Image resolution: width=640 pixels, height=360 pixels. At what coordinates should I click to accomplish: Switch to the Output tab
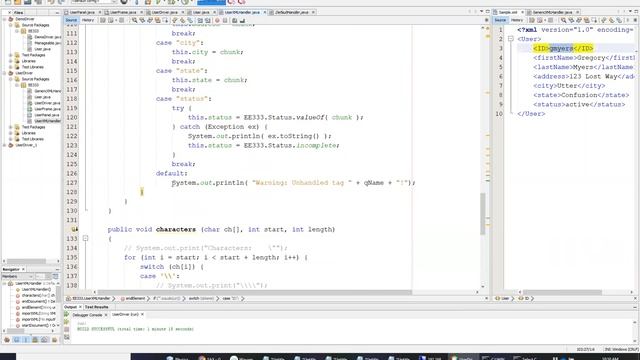tap(70, 307)
